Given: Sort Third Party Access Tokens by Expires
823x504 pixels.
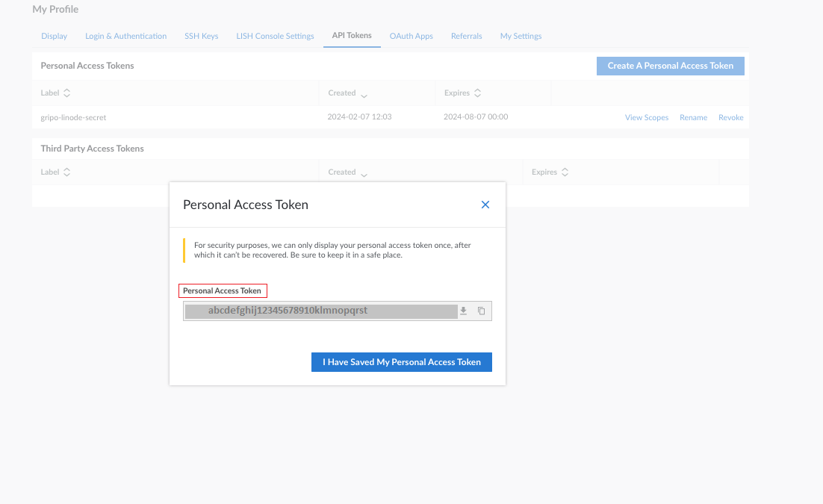Looking at the screenshot, I should (565, 172).
